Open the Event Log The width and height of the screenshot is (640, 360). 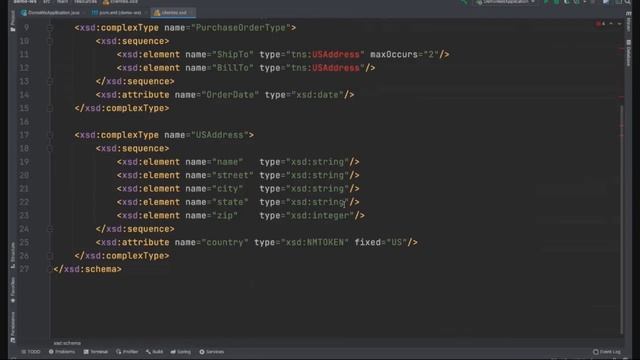tap(607, 351)
